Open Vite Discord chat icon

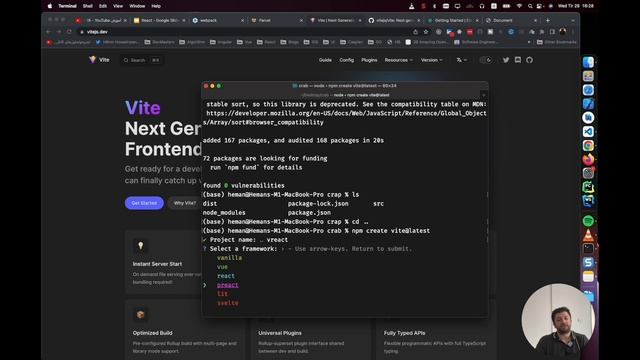tap(518, 60)
